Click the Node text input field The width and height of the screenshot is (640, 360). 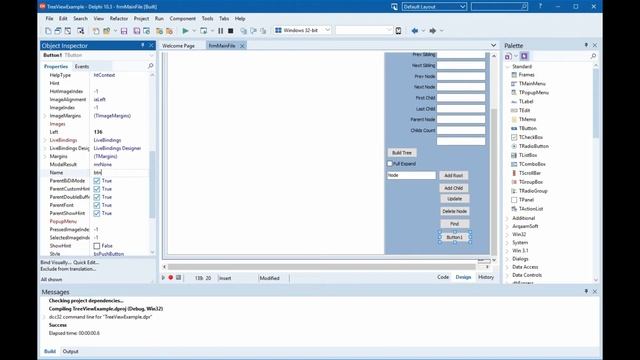click(411, 175)
